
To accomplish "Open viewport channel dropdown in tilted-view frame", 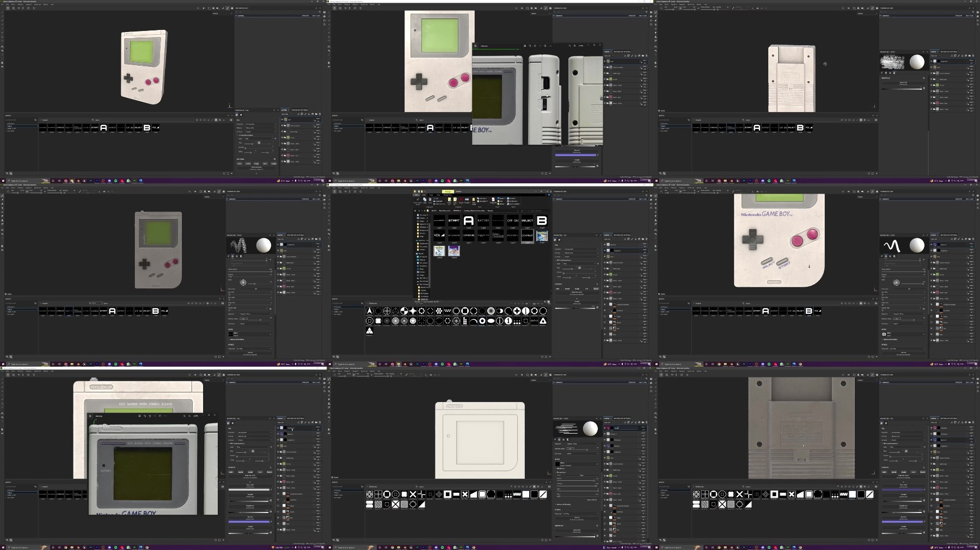I will (x=223, y=14).
